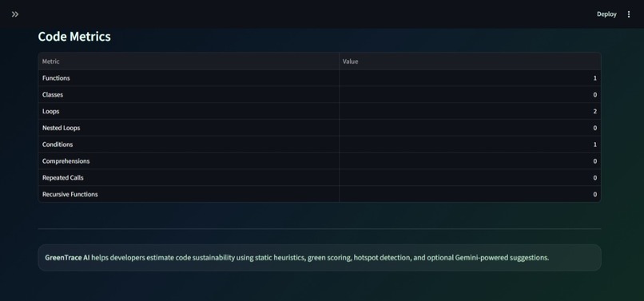Select the Functions metric cell

point(189,78)
